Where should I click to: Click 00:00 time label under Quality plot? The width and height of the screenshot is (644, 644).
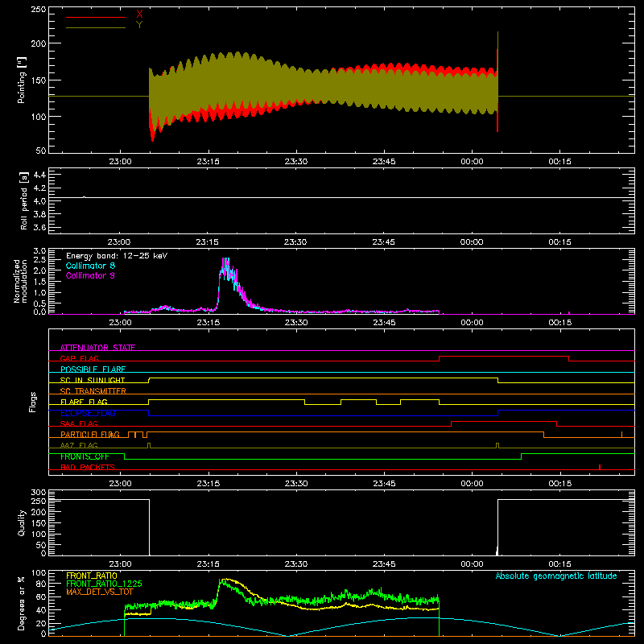tap(472, 564)
